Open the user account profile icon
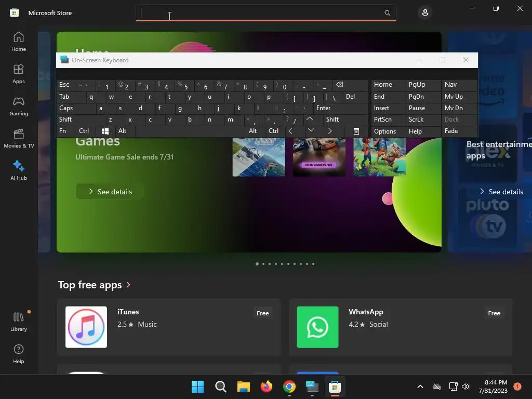This screenshot has height=399, width=532. [425, 13]
